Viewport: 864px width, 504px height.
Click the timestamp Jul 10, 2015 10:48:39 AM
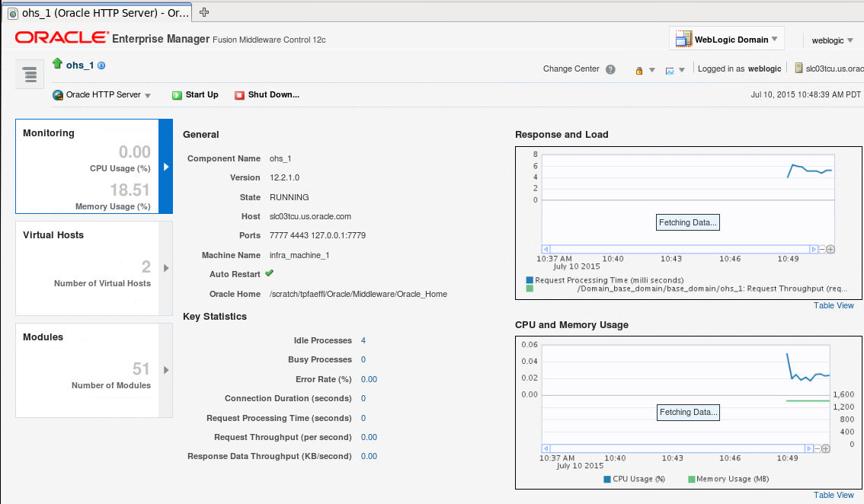(x=805, y=94)
